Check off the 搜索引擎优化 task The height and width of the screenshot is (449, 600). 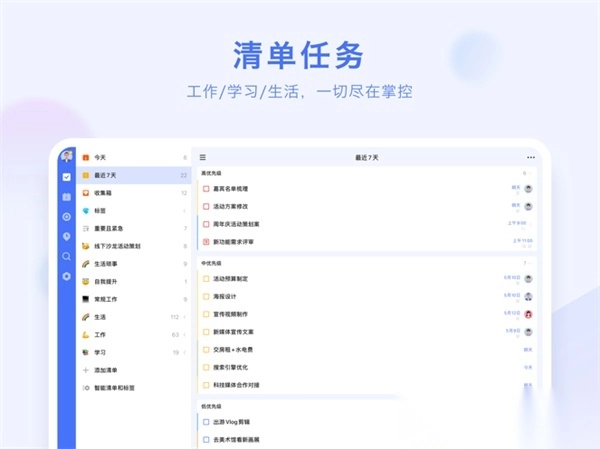coord(206,367)
